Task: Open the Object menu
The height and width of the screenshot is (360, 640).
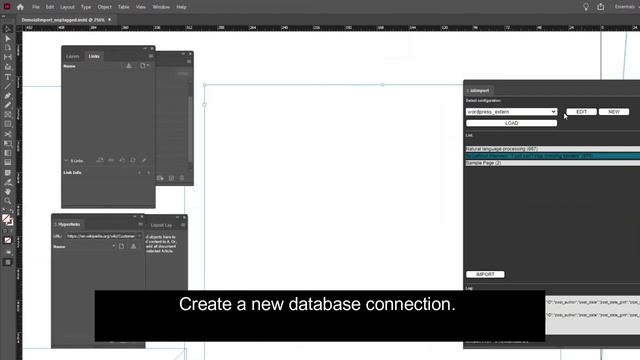Action: pyautogui.click(x=104, y=7)
